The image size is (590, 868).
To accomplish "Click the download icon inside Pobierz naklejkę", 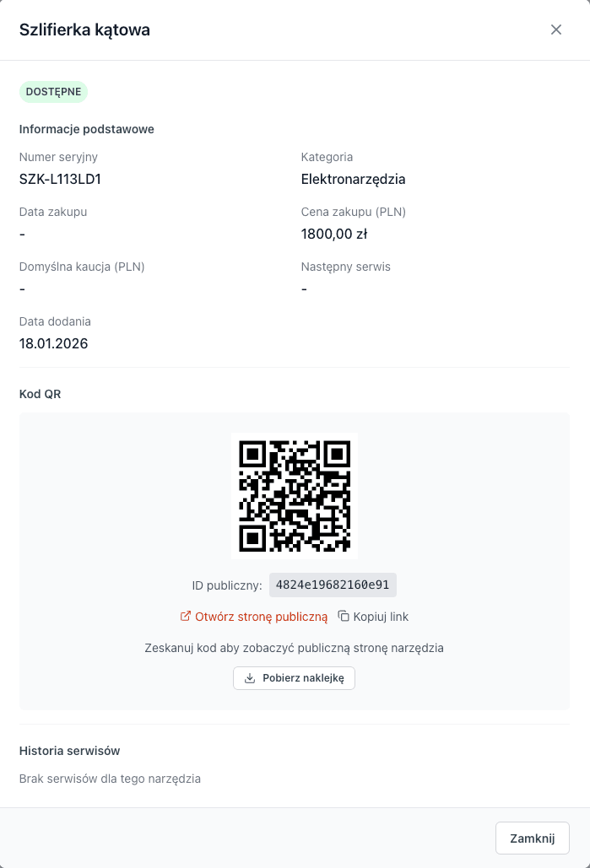I will pyautogui.click(x=250, y=677).
